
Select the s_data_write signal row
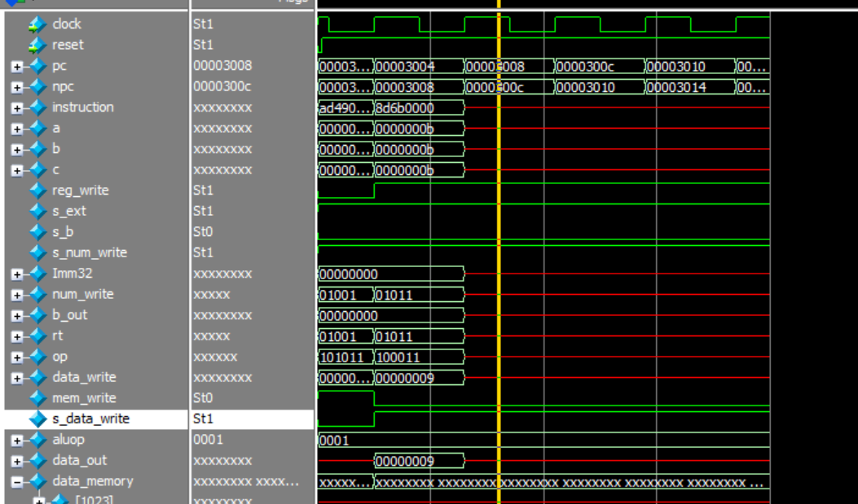click(x=96, y=419)
